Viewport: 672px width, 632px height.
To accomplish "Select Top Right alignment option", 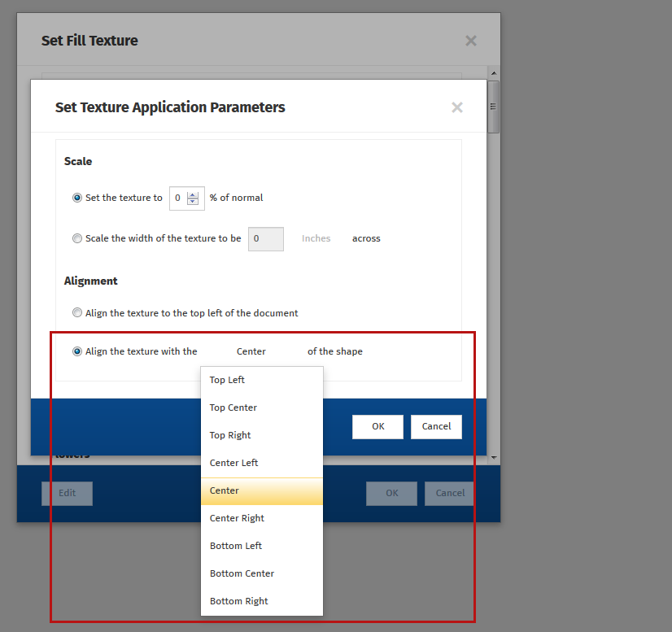I will (x=230, y=435).
